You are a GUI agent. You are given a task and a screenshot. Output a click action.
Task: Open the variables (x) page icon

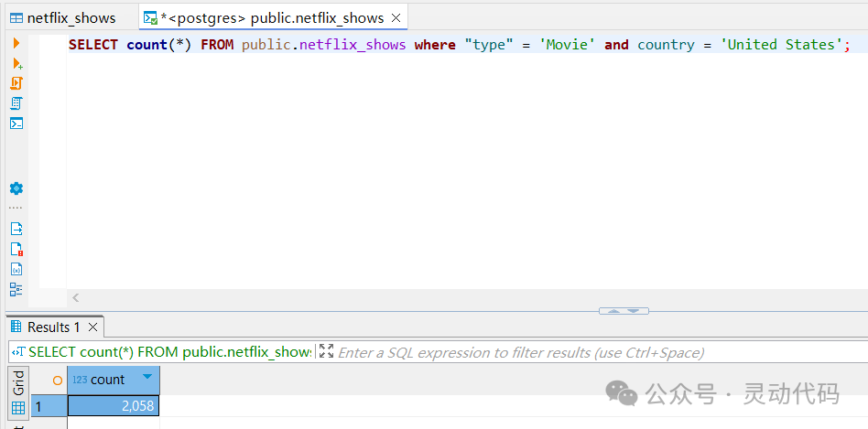(x=16, y=269)
